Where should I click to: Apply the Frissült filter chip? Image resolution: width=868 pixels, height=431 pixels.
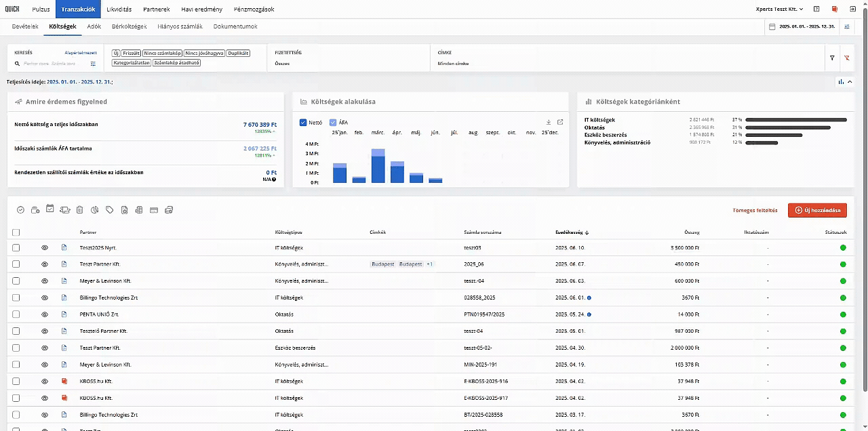point(132,53)
